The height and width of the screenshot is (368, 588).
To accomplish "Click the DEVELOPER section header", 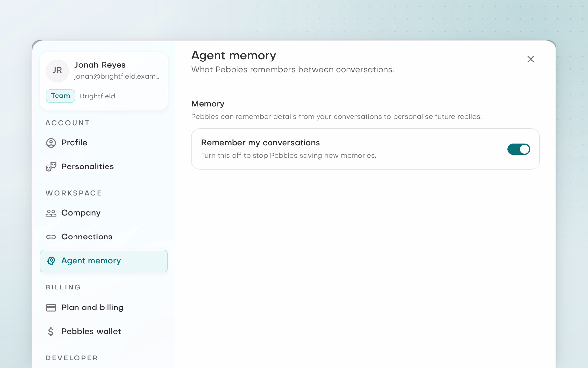I will click(72, 358).
